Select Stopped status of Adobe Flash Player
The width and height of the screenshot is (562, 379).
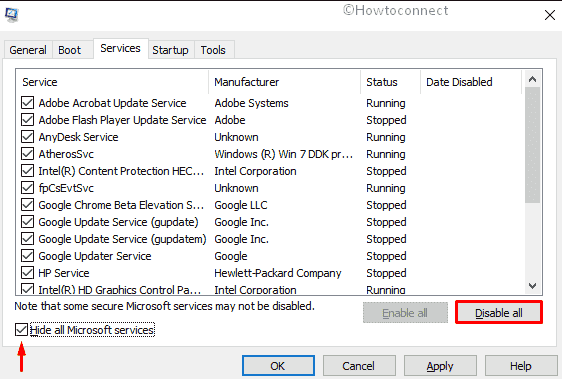click(386, 120)
